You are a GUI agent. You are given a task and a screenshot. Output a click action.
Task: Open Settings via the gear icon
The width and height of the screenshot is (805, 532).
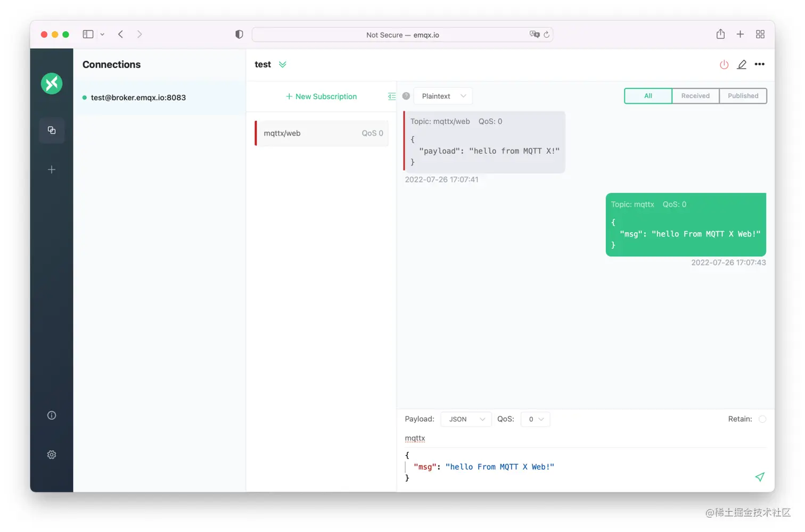[51, 454]
